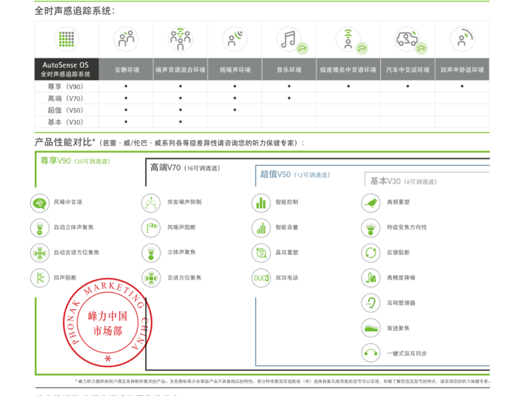Click the 高端（V70）table row label
532x396 pixels.
(65, 98)
